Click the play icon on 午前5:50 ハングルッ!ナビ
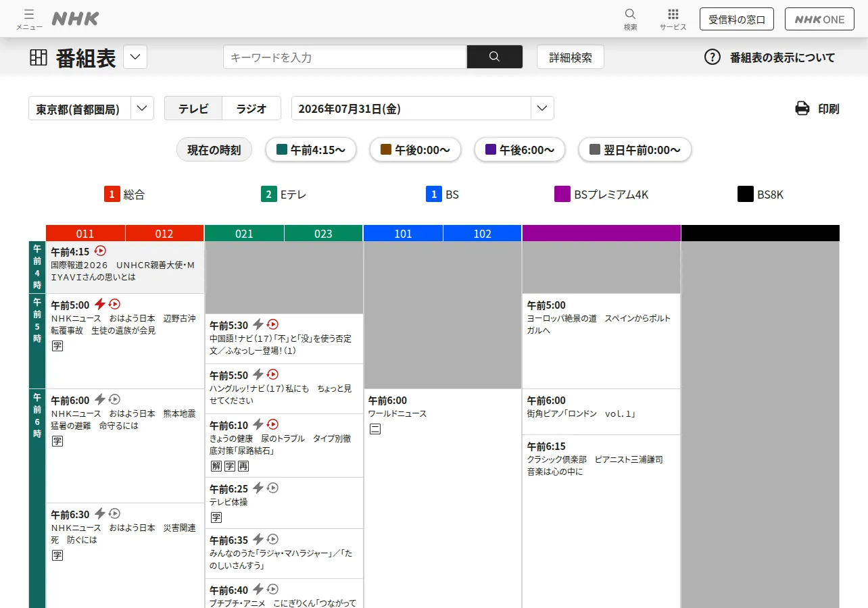868x608 pixels. (272, 374)
